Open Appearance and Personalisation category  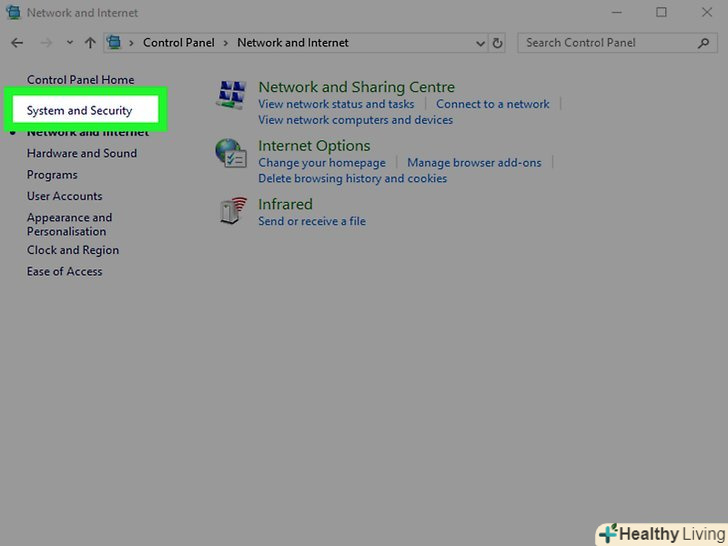(x=70, y=224)
